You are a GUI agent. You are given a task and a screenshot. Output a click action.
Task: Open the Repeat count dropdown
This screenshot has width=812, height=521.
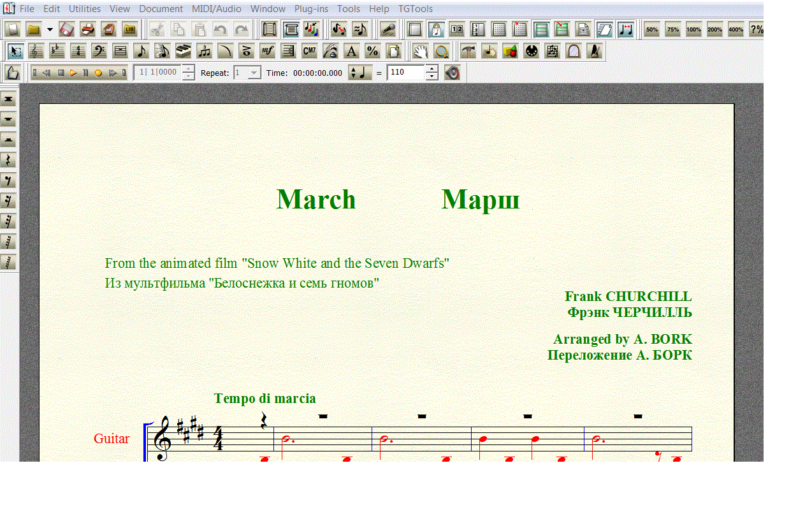click(254, 73)
